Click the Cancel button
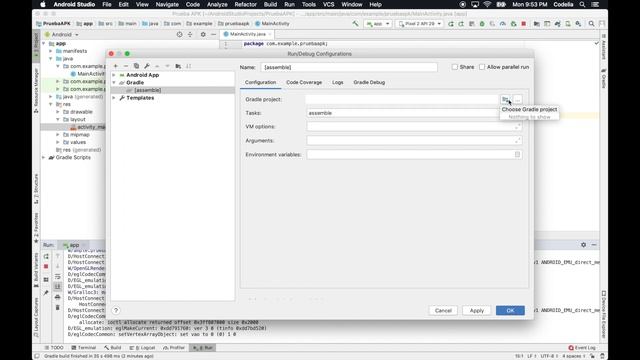This screenshot has height=360, width=640. [443, 311]
